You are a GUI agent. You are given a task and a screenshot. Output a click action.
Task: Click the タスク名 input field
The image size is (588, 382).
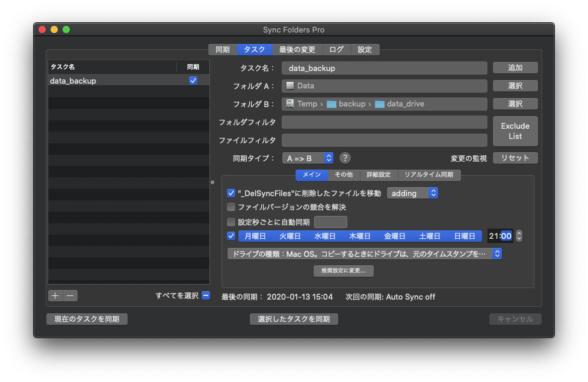(385, 68)
